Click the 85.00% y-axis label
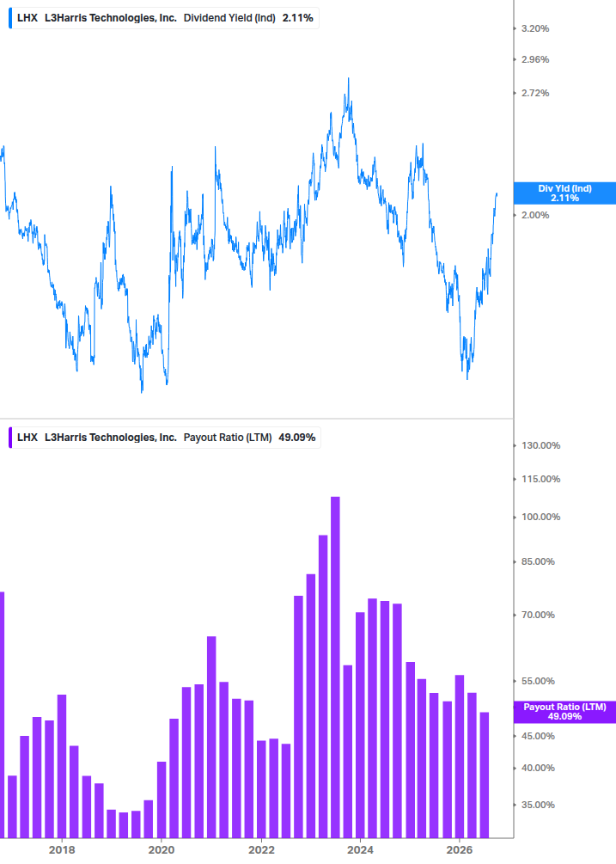 [538, 562]
